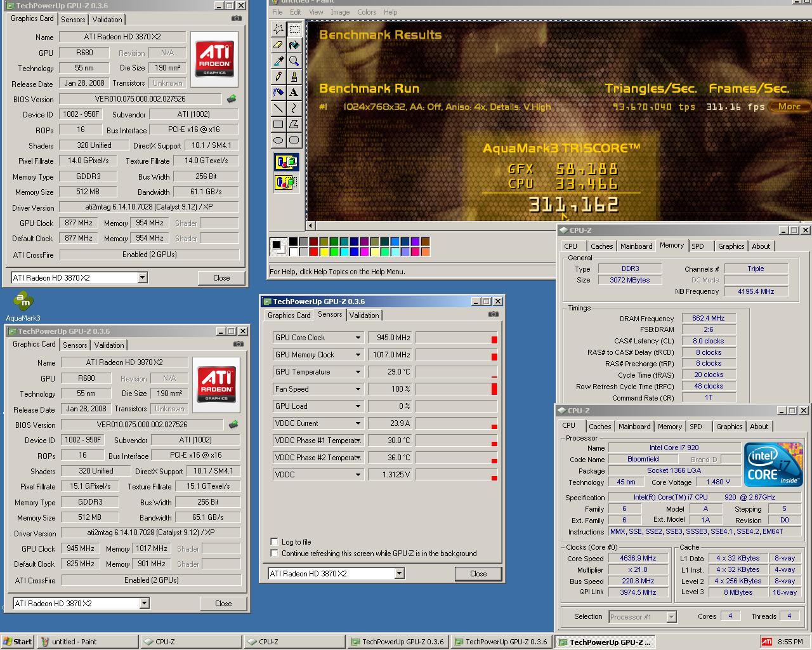Switch to untitled - Paint in taskbar
The image size is (812, 650).
coord(88,642)
